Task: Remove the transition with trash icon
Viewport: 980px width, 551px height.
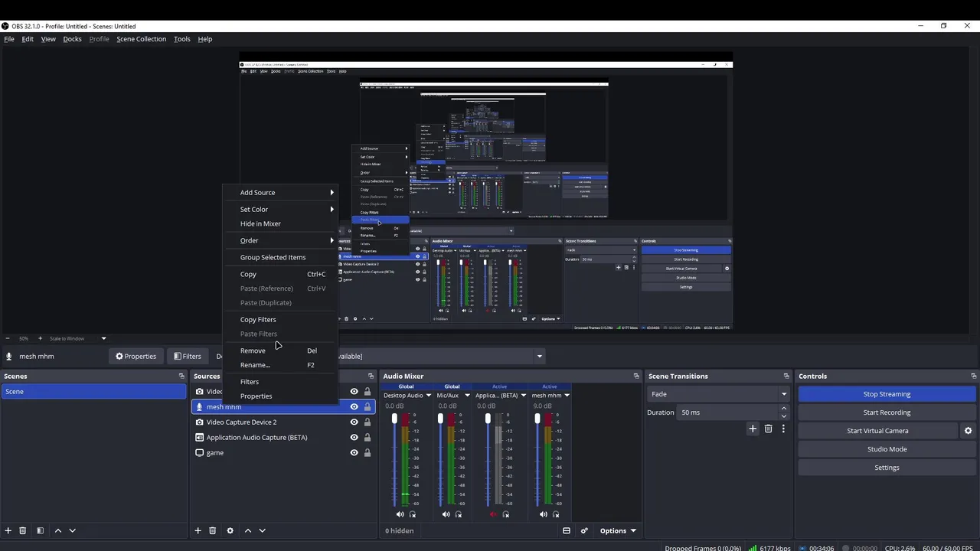Action: tap(768, 429)
